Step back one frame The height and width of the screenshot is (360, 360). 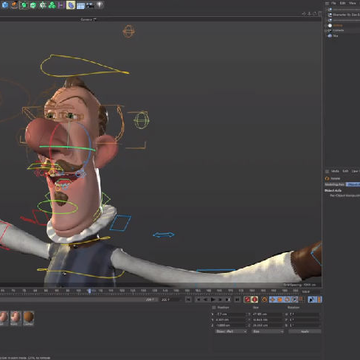[205, 299]
